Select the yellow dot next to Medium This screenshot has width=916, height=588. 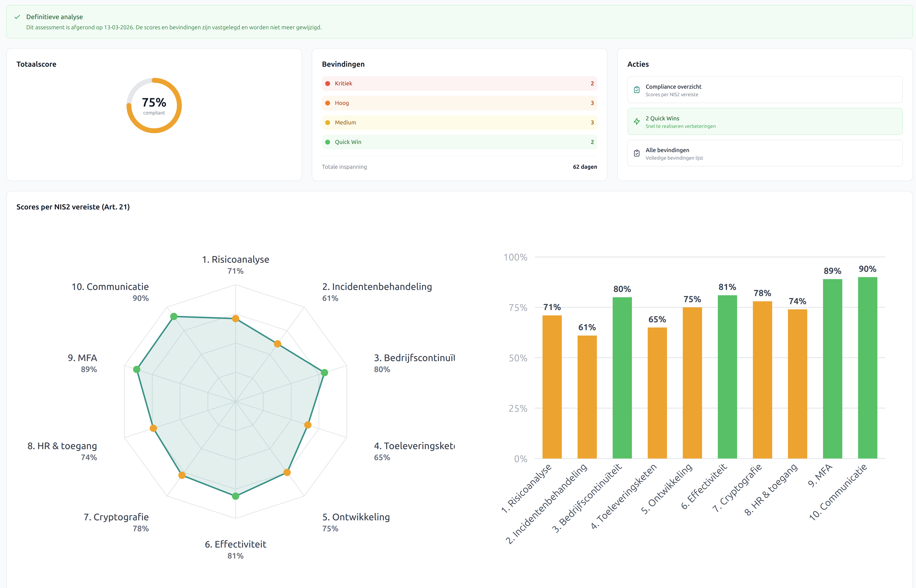click(x=328, y=123)
